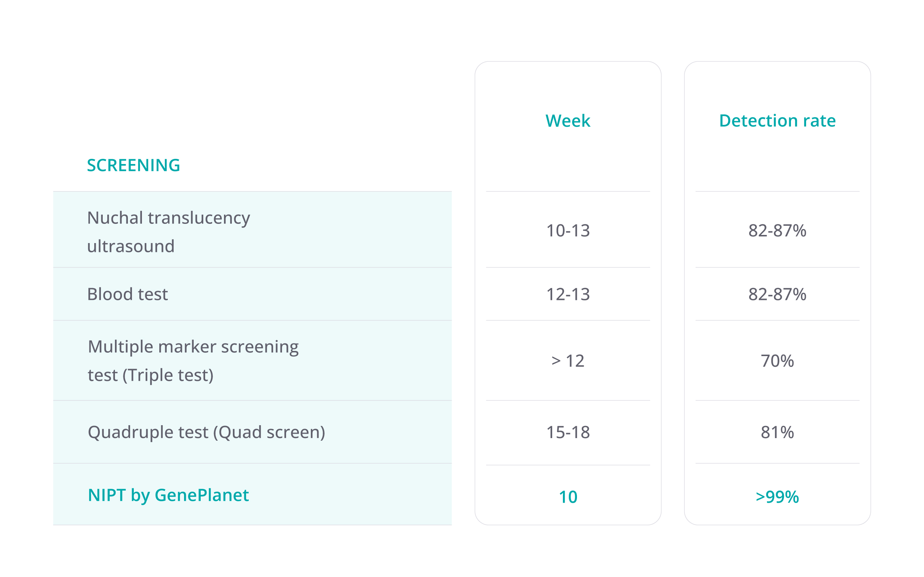
Task: Select the Week column header
Action: [568, 120]
